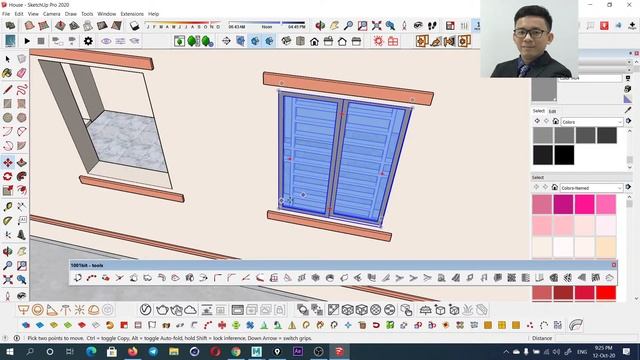640x360 pixels.
Task: Go home to In Model materials, upper panel
Action: click(556, 121)
